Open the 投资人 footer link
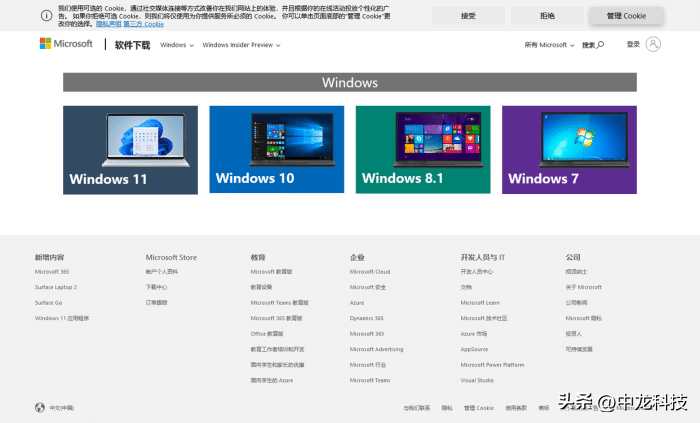The image size is (700, 423). pos(574,334)
